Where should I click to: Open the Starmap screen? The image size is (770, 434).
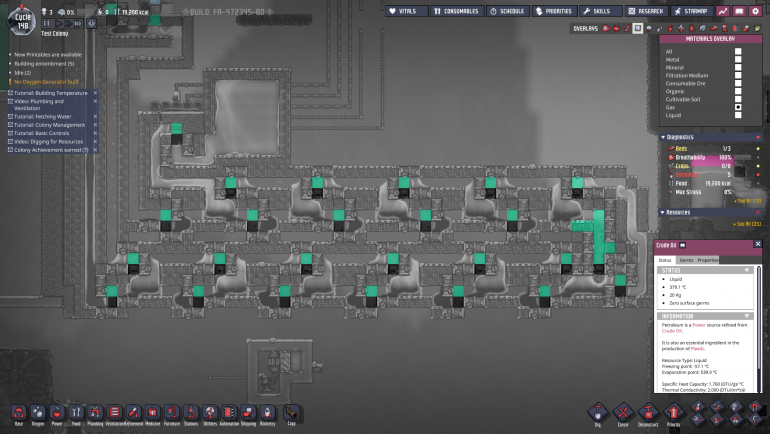click(x=691, y=11)
